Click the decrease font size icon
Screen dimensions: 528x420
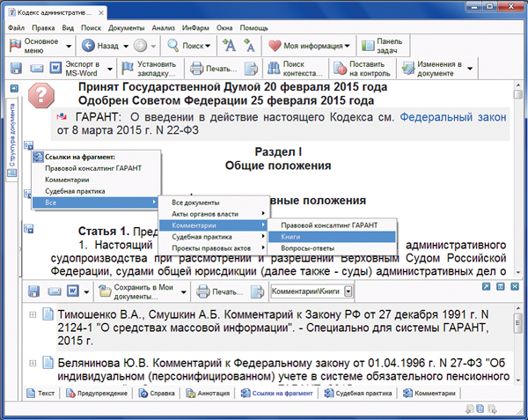[x=248, y=46]
